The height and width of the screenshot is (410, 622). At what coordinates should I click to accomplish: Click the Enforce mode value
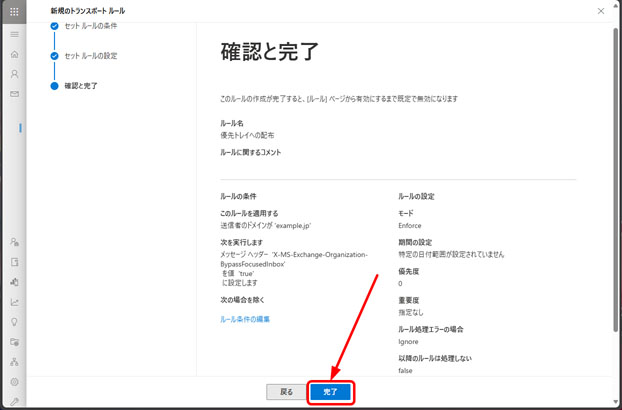tap(410, 226)
